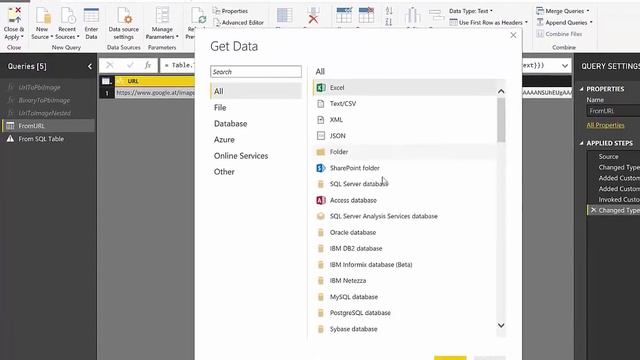Filter sources by Online Services
The image size is (640, 360).
tap(241, 156)
